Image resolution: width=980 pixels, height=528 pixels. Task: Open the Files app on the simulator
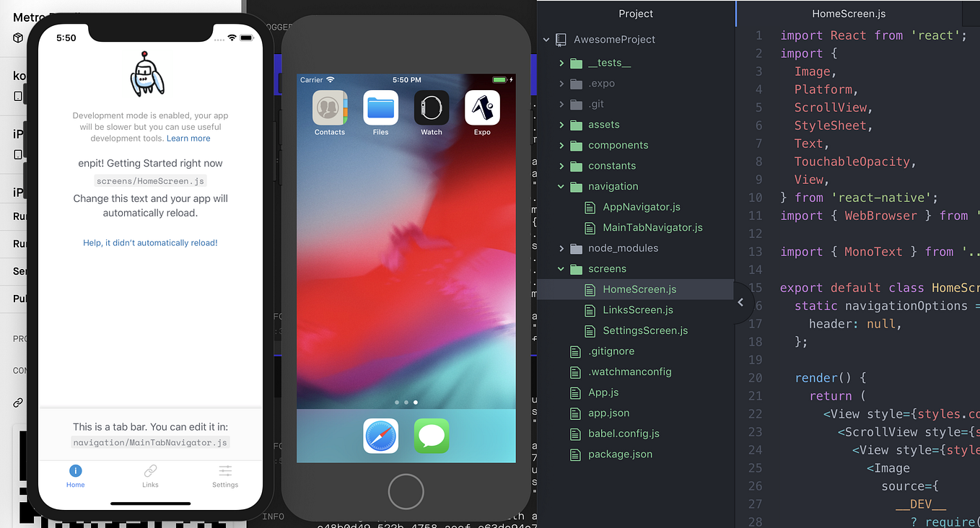380,107
